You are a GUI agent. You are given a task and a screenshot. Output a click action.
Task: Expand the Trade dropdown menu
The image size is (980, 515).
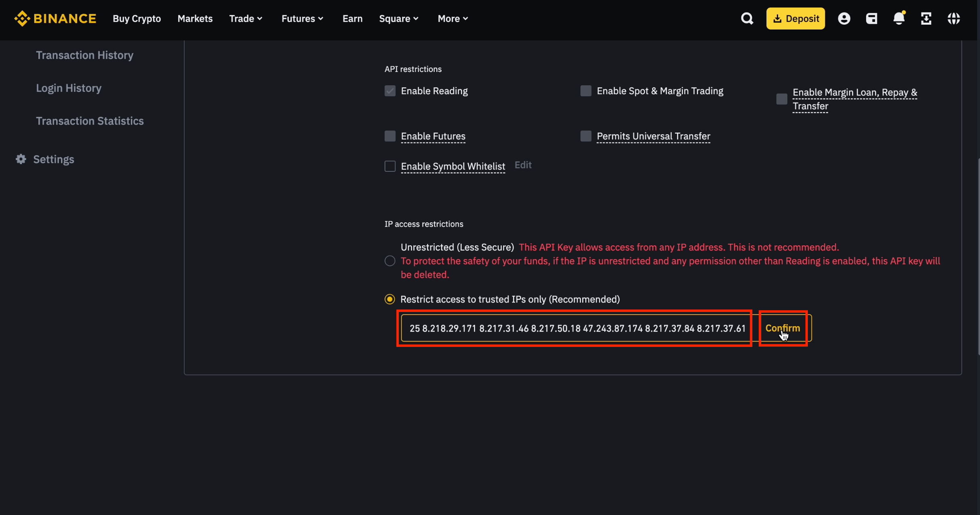246,19
